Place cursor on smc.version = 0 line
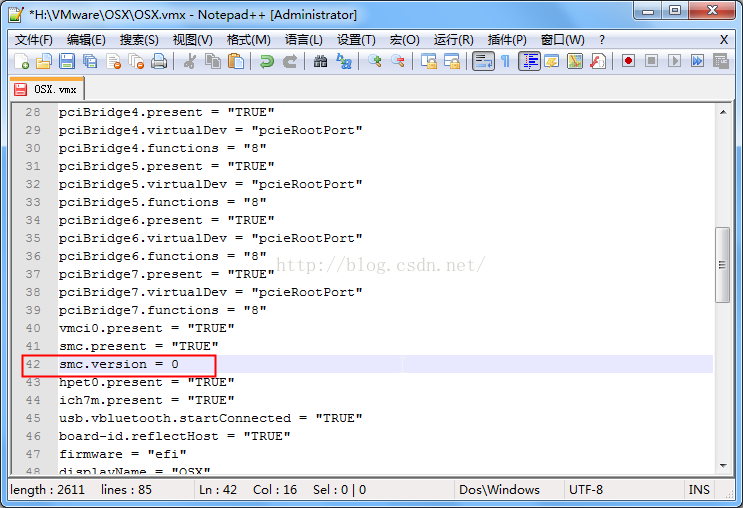The width and height of the screenshot is (743, 508). pyautogui.click(x=119, y=365)
